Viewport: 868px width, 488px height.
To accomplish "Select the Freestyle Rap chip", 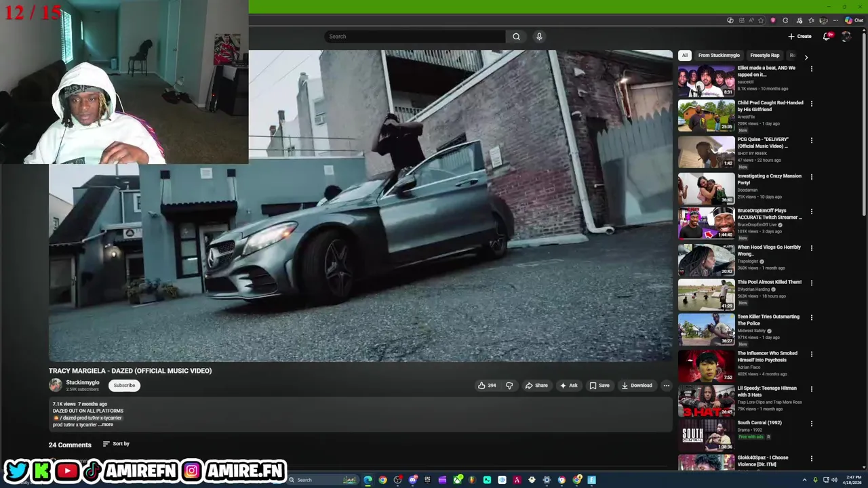I will 765,56.
